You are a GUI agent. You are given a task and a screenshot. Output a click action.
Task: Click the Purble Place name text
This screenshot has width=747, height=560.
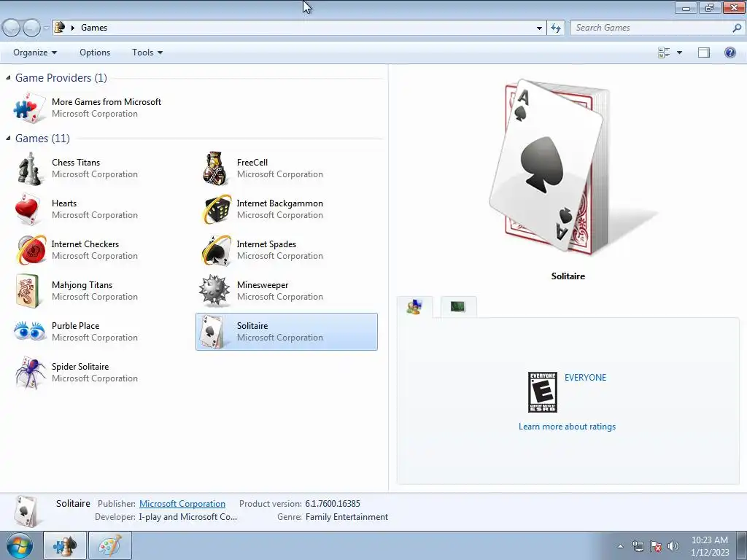coord(75,326)
